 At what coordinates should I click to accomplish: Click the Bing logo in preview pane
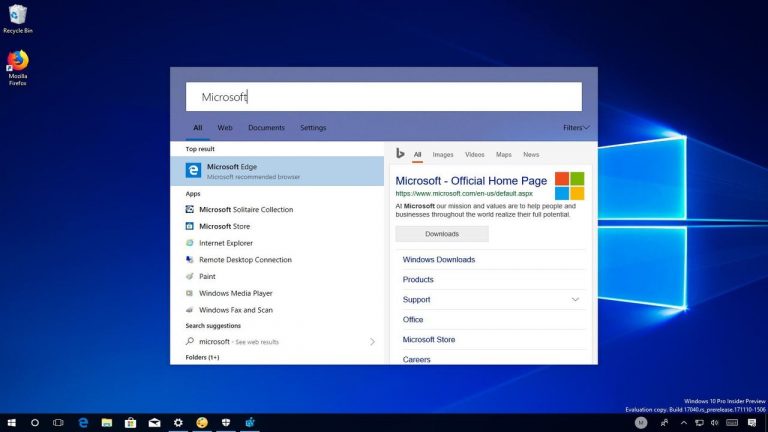400,154
